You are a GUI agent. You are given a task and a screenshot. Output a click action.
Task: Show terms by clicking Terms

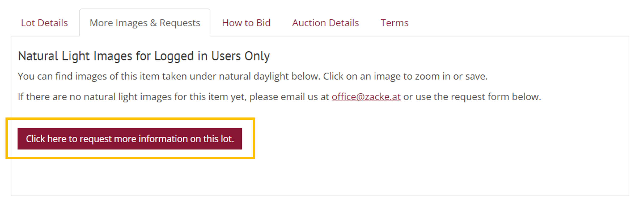point(394,23)
